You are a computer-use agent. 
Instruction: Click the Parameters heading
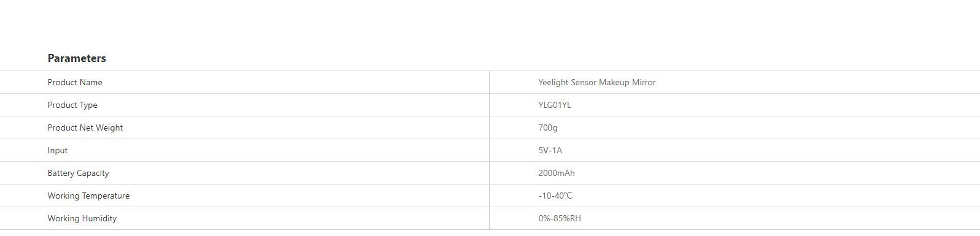pyautogui.click(x=77, y=58)
